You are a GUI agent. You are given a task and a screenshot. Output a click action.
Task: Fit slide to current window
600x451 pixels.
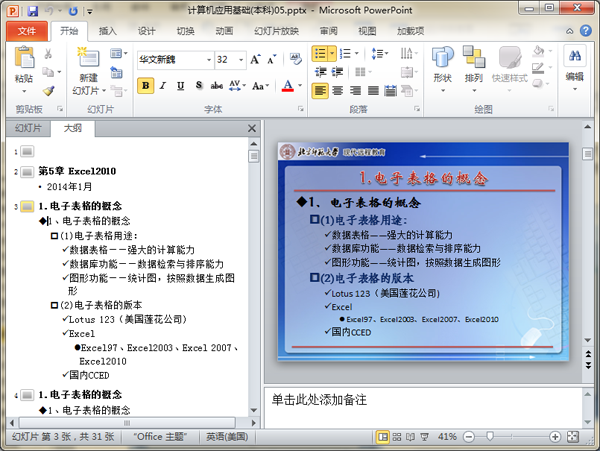coord(573,436)
